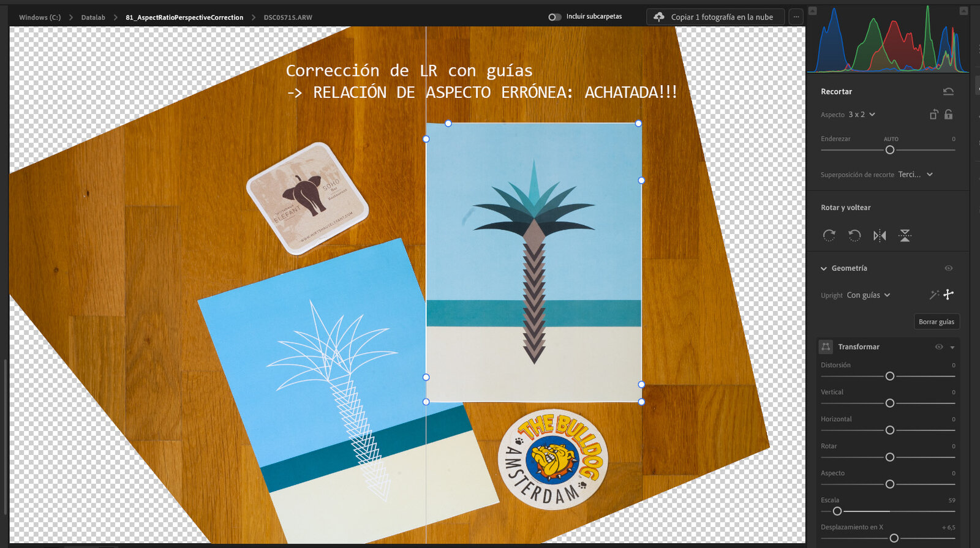Click the Desplazamiento en X slider handle
This screenshot has height=548, width=980.
tap(894, 538)
